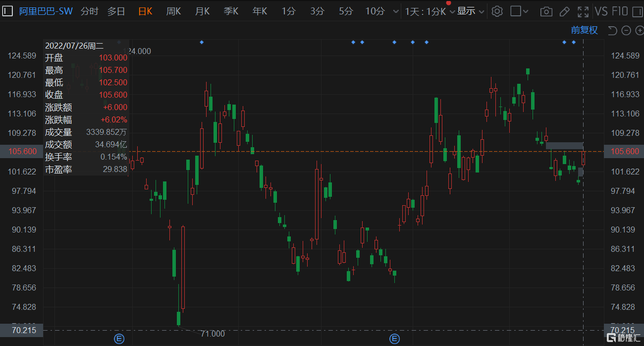Click the 前复权 adjustment option

coord(585,30)
